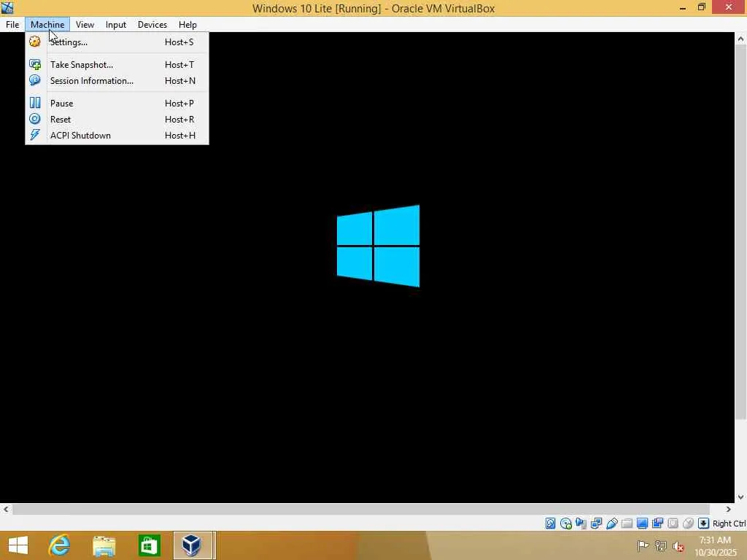The height and width of the screenshot is (560, 747).
Task: Choose ACPI Shutdown menu entry
Action: coord(117,135)
